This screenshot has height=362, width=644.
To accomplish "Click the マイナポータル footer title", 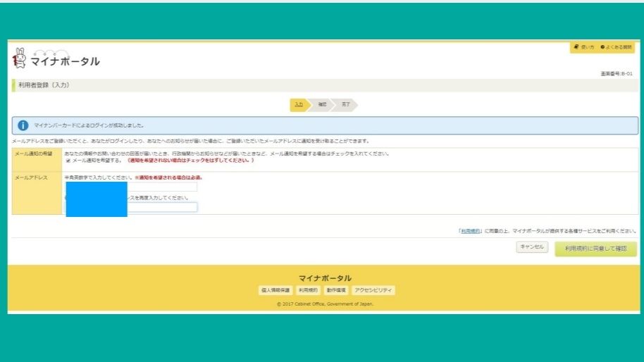I will click(x=324, y=277).
